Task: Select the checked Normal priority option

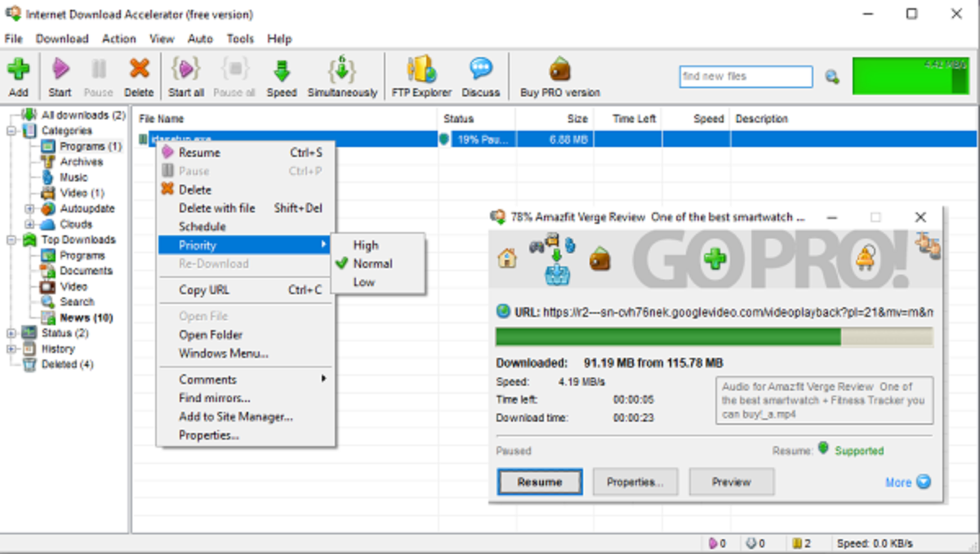Action: click(x=372, y=263)
